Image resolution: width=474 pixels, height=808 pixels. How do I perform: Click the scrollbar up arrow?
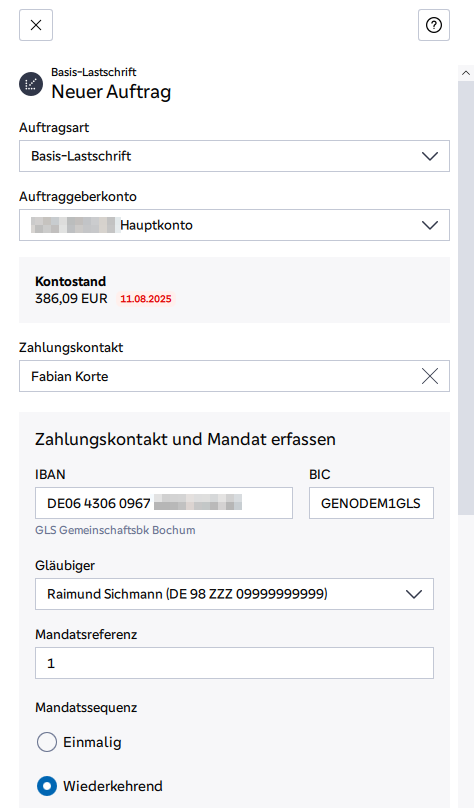click(x=466, y=73)
